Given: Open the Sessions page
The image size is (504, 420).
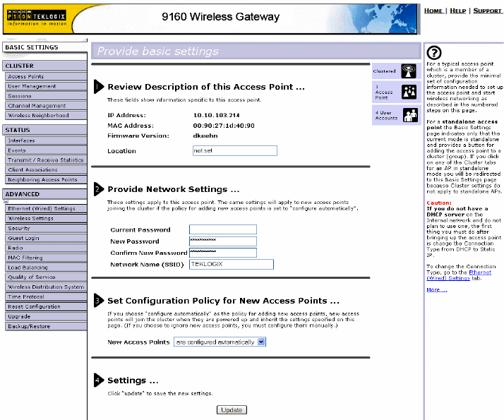Looking at the screenshot, I should (x=46, y=96).
